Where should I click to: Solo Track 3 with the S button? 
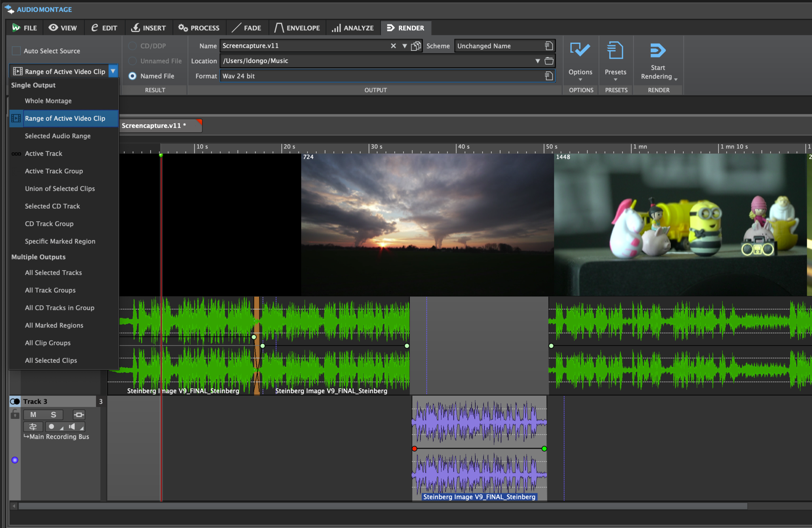pos(54,414)
